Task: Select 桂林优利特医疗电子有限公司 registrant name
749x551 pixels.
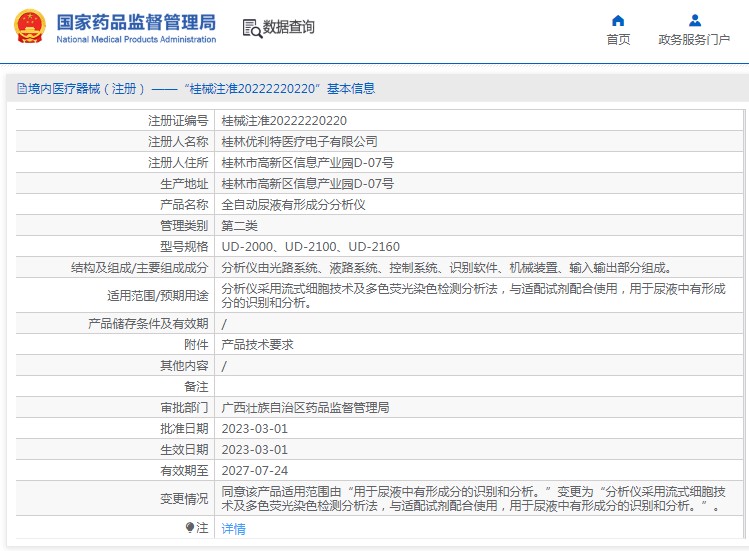Action: point(300,141)
